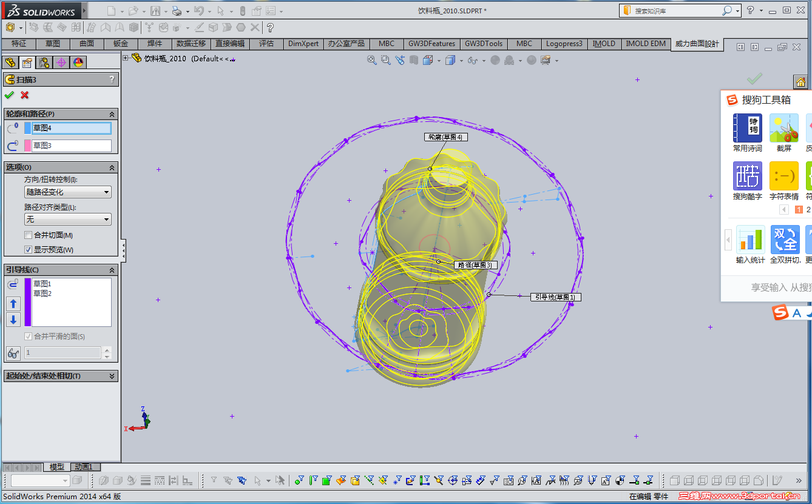Go to Sogou toolbox page 1
The height and width of the screenshot is (504, 812).
[799, 210]
